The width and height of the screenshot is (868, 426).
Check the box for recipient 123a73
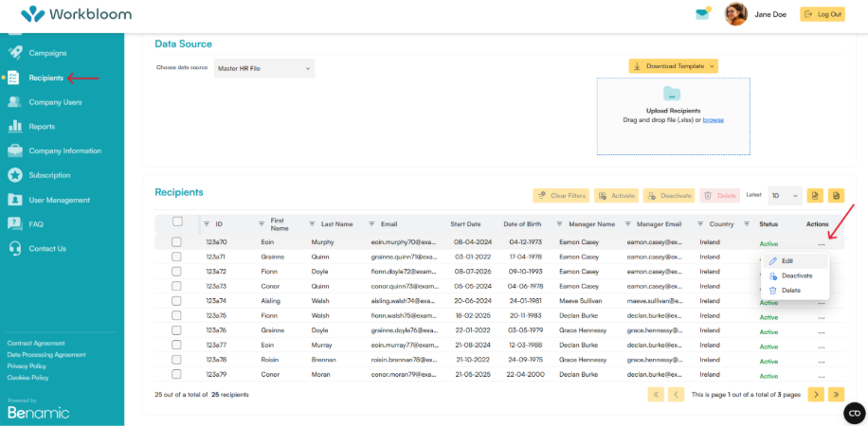coord(176,286)
